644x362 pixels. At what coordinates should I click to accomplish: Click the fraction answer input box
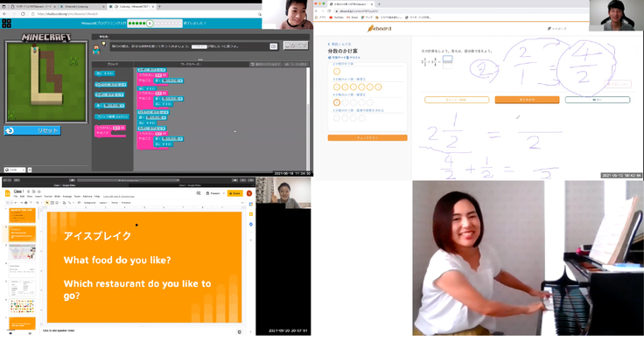pos(448,60)
